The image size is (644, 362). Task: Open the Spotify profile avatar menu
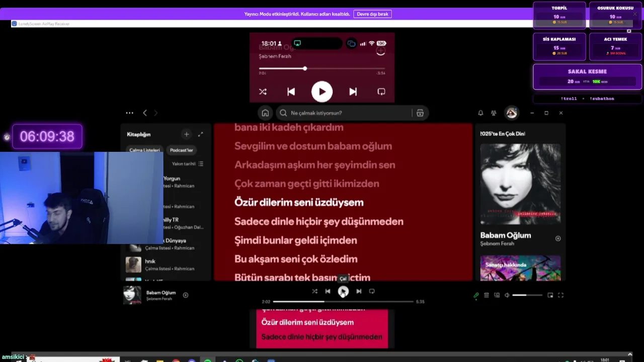[512, 113]
